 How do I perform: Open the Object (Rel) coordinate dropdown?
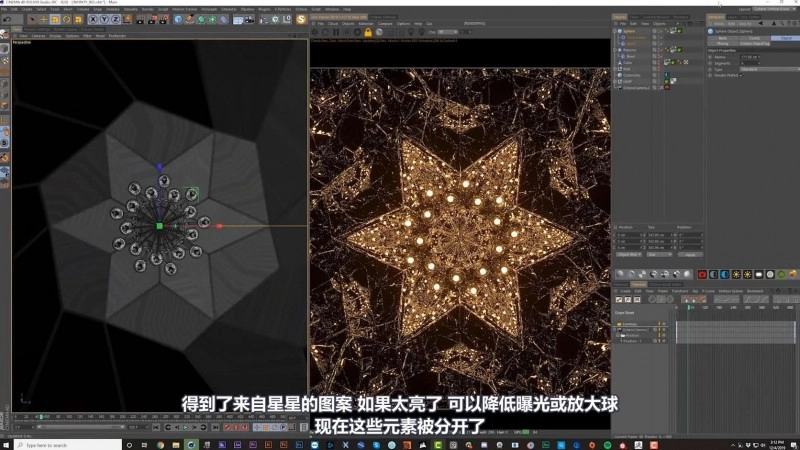(627, 254)
